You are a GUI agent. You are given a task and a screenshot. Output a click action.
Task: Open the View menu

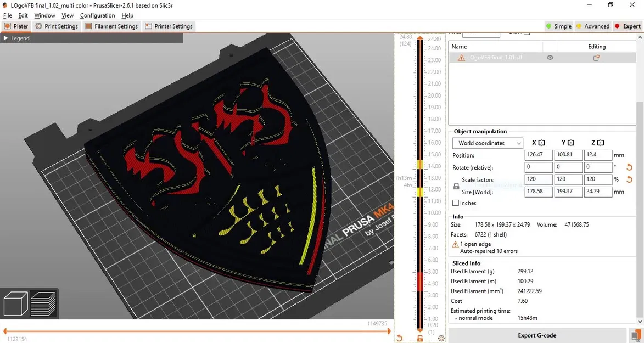pyautogui.click(x=68, y=15)
